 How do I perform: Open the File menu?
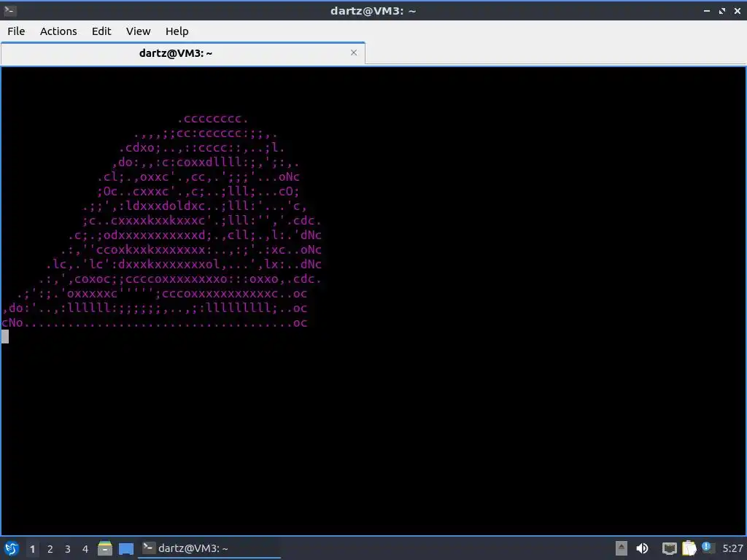click(16, 31)
